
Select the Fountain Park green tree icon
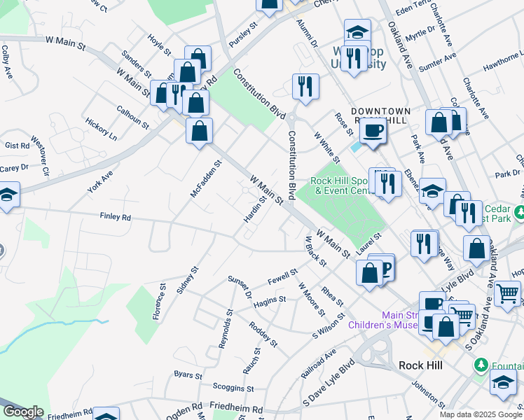click(481, 365)
